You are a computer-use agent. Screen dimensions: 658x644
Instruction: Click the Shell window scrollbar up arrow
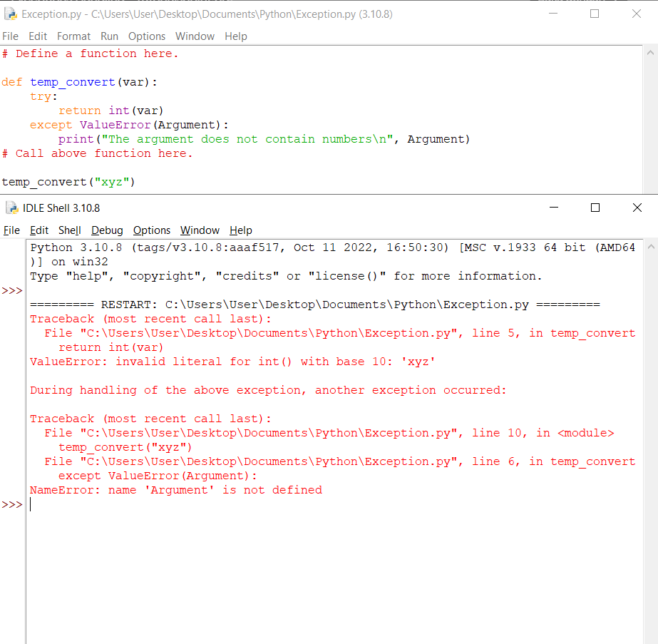pyautogui.click(x=649, y=246)
